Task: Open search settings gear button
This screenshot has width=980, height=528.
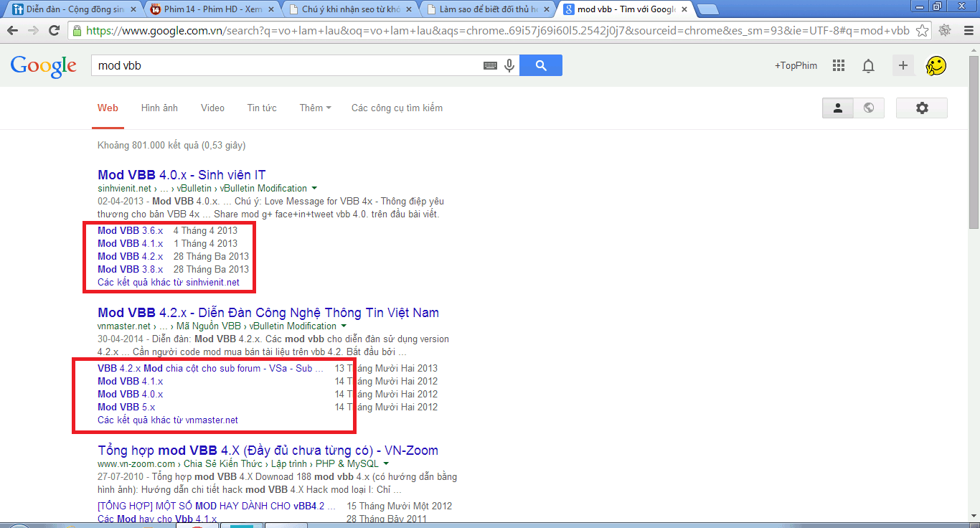Action: [922, 108]
